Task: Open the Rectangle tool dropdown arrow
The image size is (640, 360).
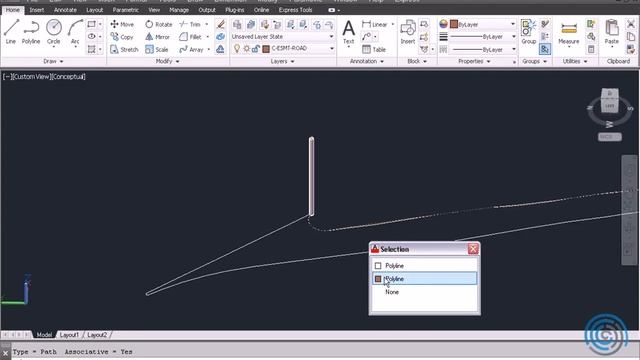Action: [100, 24]
